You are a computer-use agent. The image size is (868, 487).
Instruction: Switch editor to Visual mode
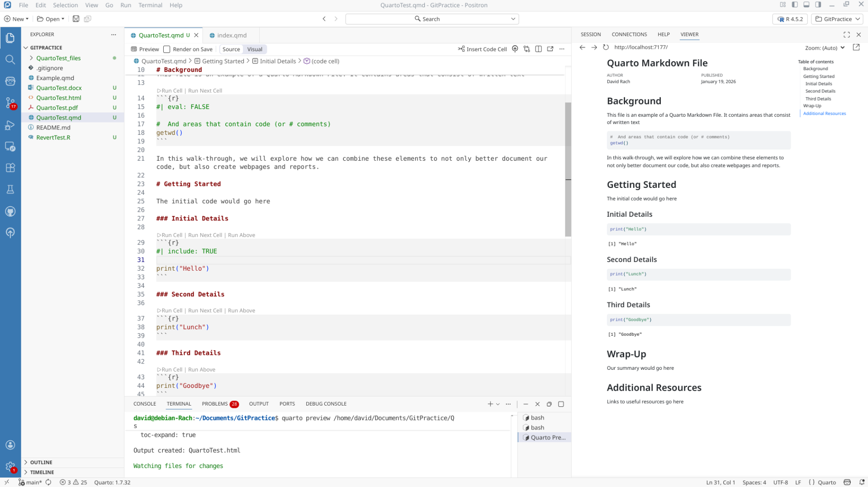coord(255,49)
